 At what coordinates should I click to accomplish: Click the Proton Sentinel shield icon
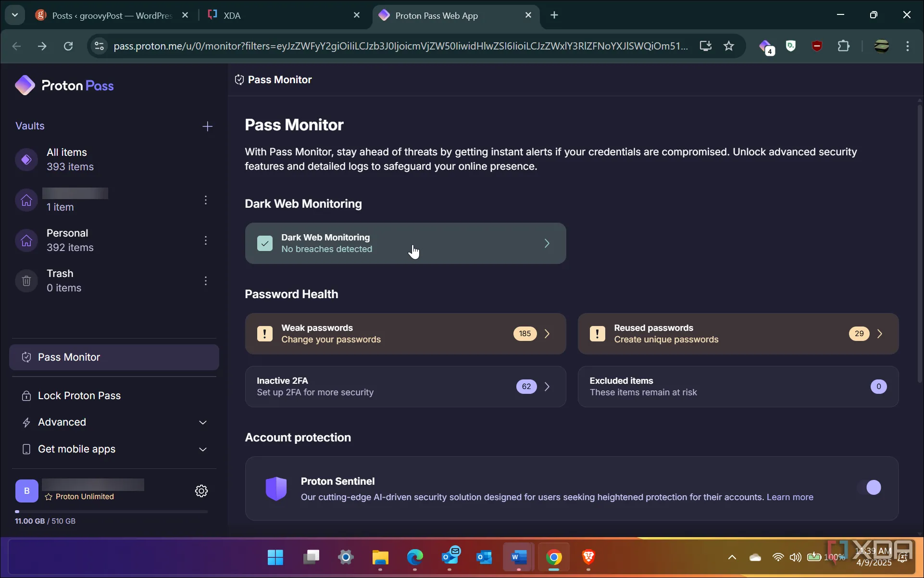click(x=276, y=489)
